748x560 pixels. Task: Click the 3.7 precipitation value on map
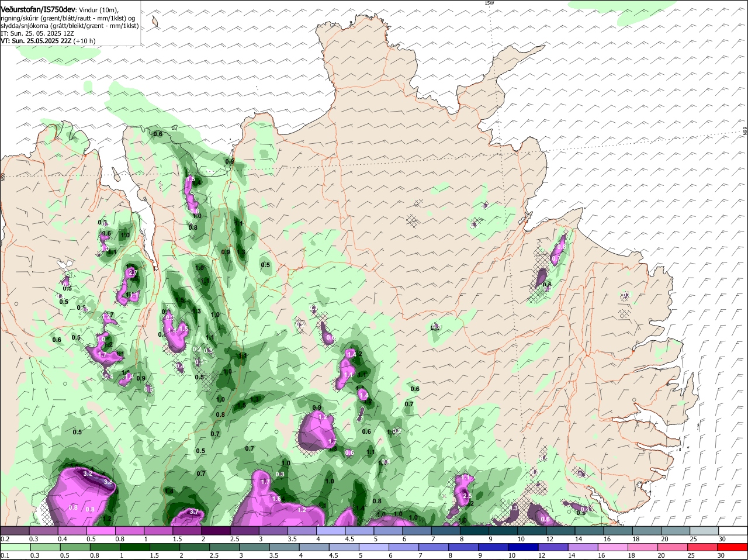(194, 512)
